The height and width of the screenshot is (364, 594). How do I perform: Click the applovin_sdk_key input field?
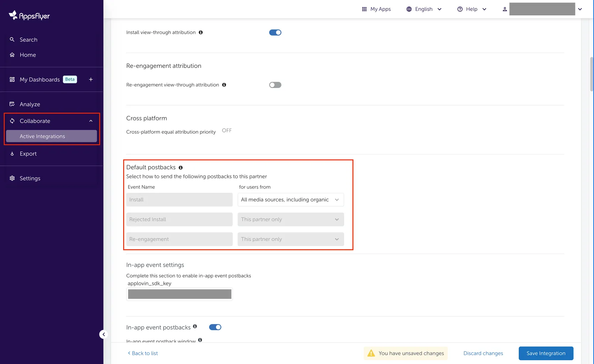pyautogui.click(x=179, y=294)
